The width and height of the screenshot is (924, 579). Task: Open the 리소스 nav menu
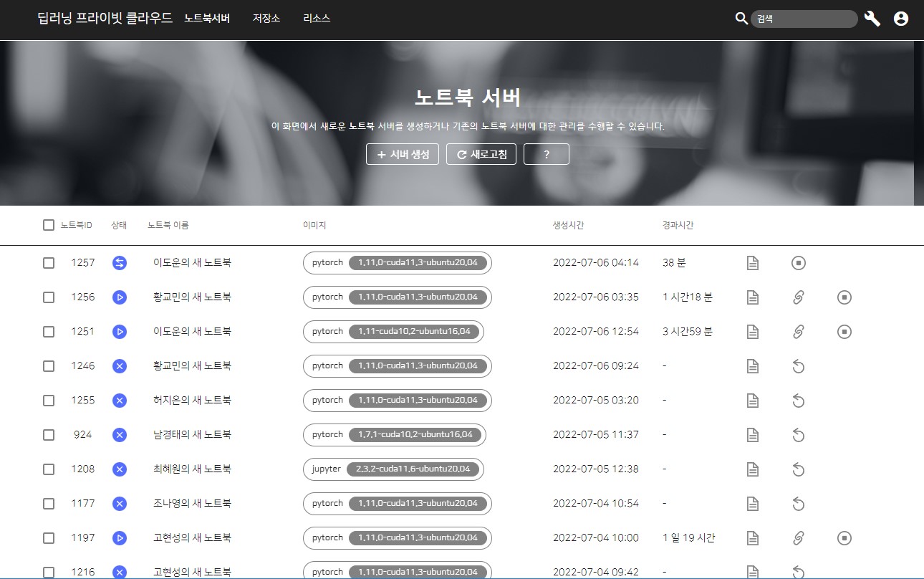(x=317, y=19)
